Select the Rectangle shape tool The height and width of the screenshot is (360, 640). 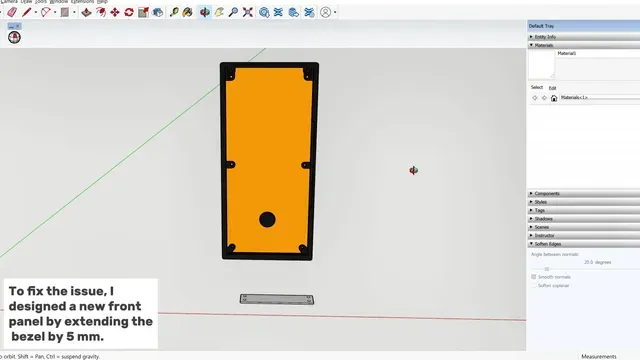pos(64,12)
